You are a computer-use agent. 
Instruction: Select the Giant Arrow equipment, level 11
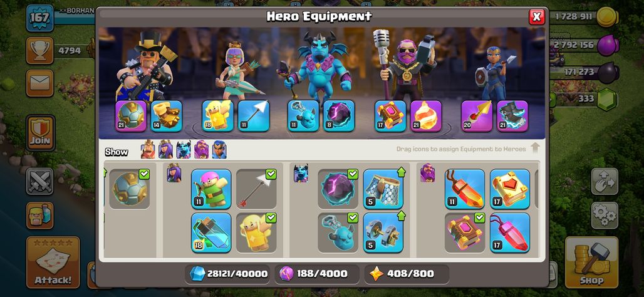click(x=254, y=117)
